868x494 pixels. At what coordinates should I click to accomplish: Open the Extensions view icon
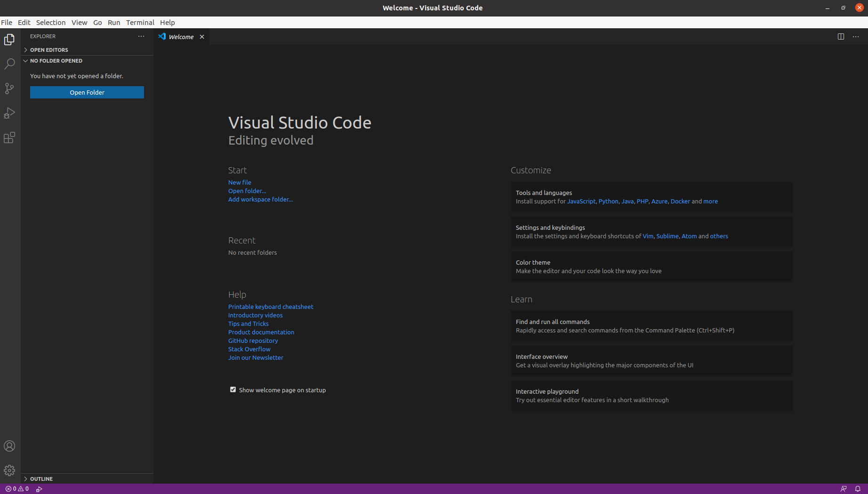click(9, 138)
